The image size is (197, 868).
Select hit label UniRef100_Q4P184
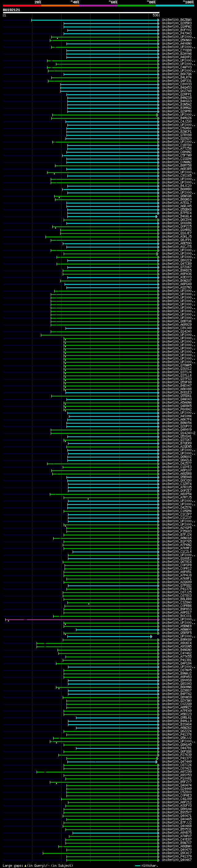click(x=177, y=663)
